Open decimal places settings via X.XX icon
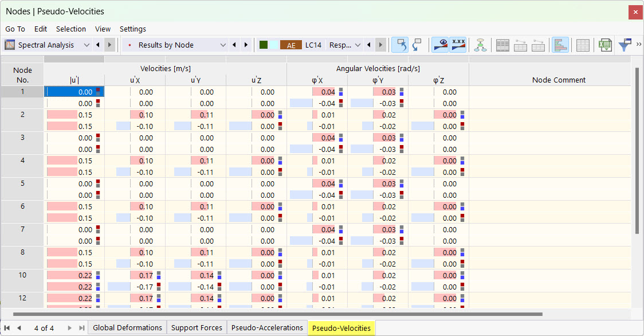The width and height of the screenshot is (644, 336). pyautogui.click(x=458, y=44)
